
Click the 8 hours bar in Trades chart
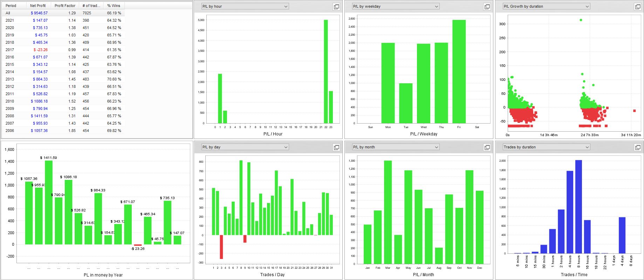[x=578, y=207]
